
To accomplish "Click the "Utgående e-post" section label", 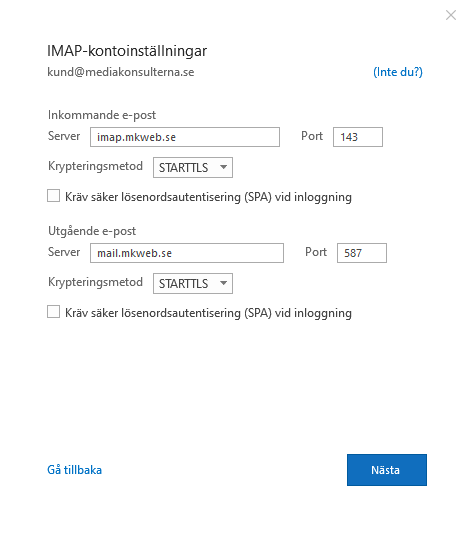I will pyautogui.click(x=92, y=231).
